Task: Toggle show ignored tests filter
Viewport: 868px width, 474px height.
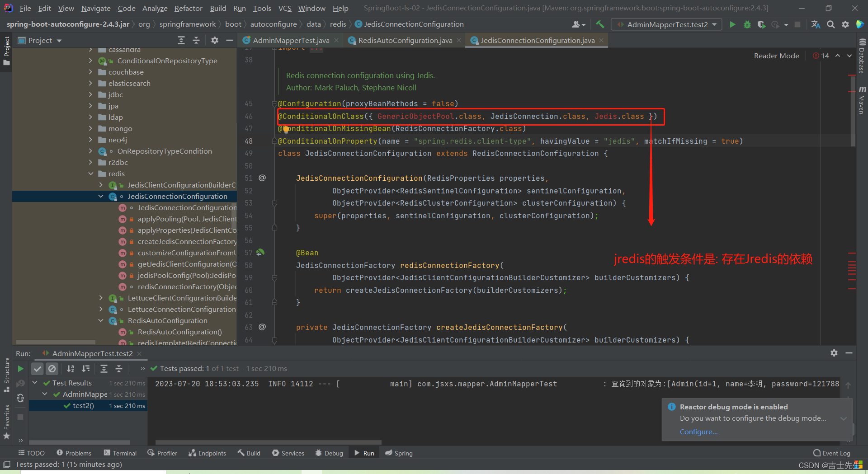Action: click(x=52, y=369)
